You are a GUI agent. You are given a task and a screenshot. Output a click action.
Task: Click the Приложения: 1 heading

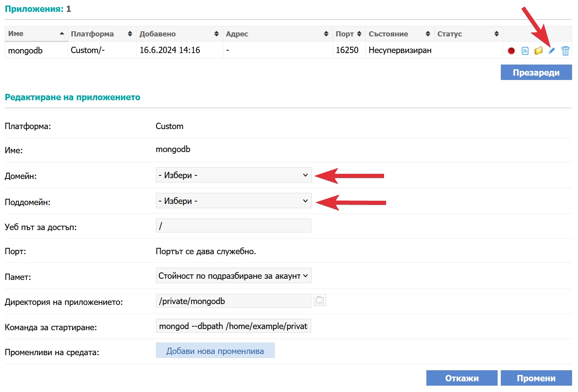[x=38, y=9]
